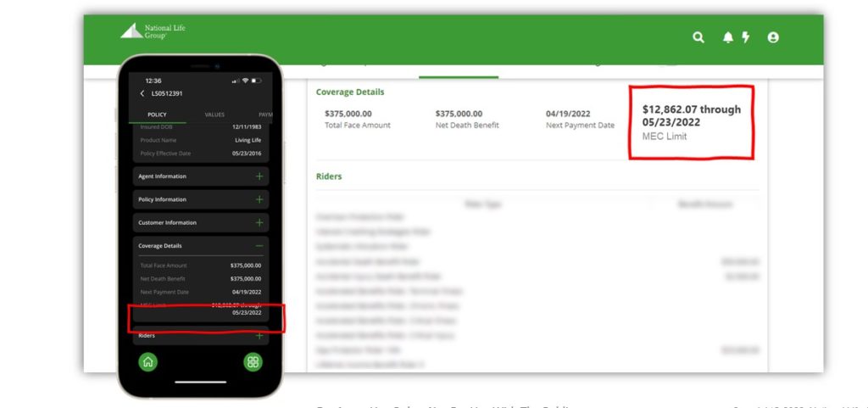Image resolution: width=868 pixels, height=408 pixels.
Task: Open notifications via the bell icon
Action: click(x=727, y=37)
